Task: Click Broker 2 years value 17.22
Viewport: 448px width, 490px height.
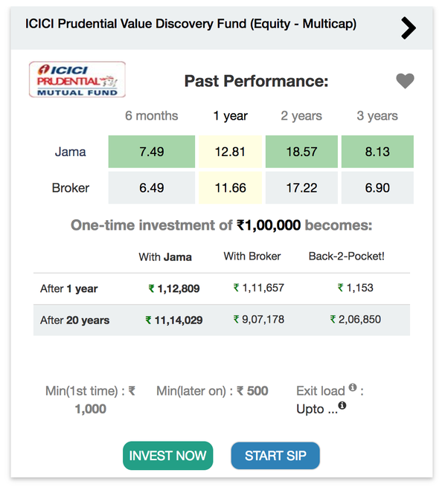Action: 301,188
